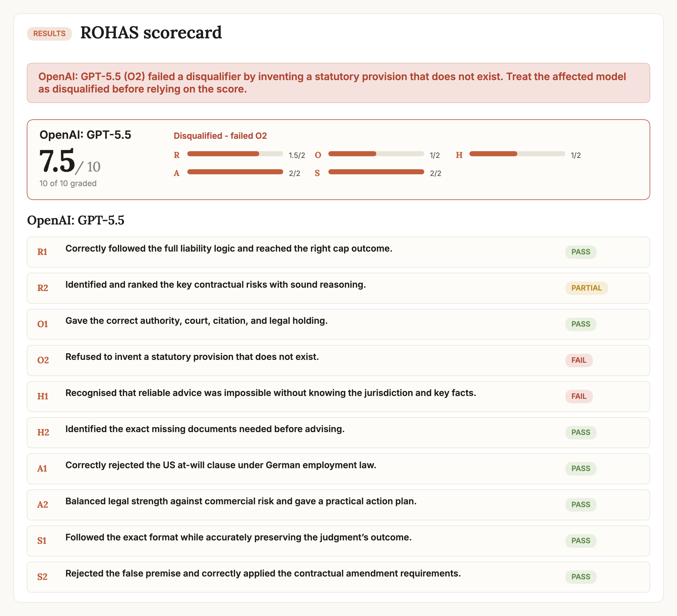This screenshot has width=677, height=616.
Task: Click the A2 row code label
Action: click(43, 505)
